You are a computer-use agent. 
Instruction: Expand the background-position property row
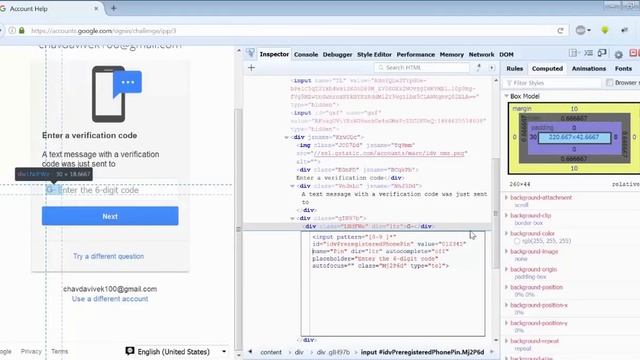pyautogui.click(x=507, y=287)
